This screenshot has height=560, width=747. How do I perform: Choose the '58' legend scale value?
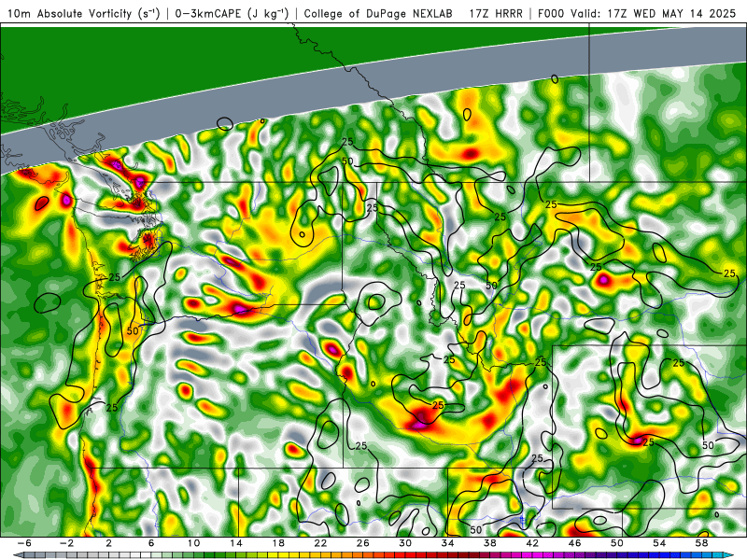pos(702,543)
